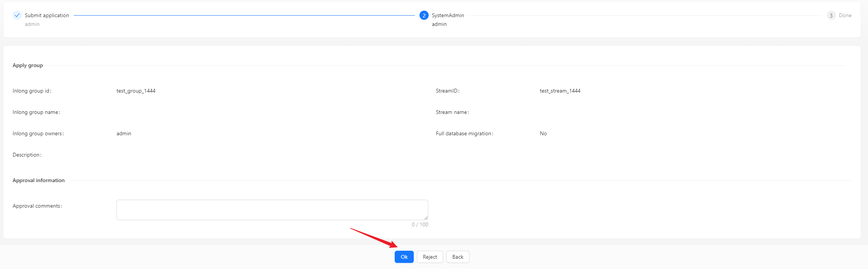Reject the application with the Reject button

tap(430, 257)
